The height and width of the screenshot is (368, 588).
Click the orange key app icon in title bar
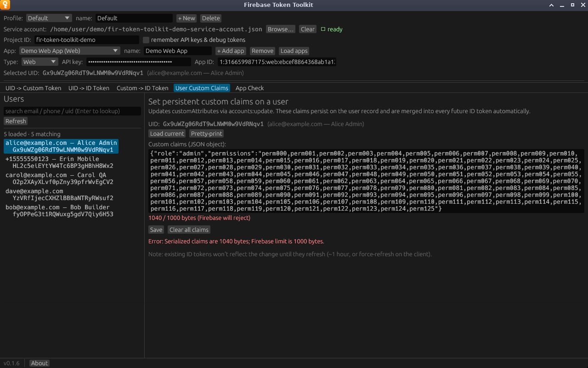tap(5, 5)
